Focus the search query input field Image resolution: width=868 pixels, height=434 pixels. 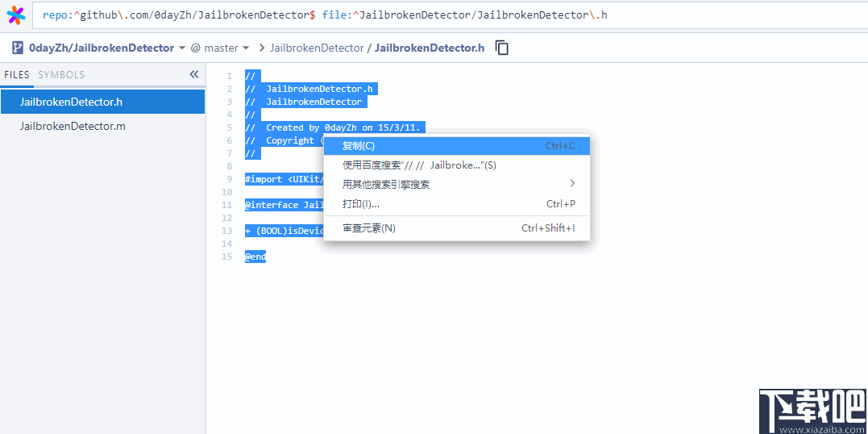(448, 15)
